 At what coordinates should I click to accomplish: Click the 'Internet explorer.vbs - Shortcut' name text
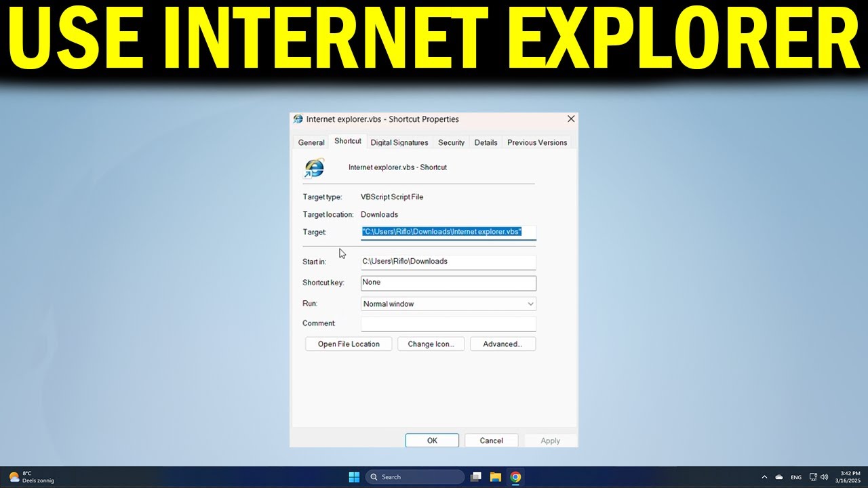[x=397, y=167]
